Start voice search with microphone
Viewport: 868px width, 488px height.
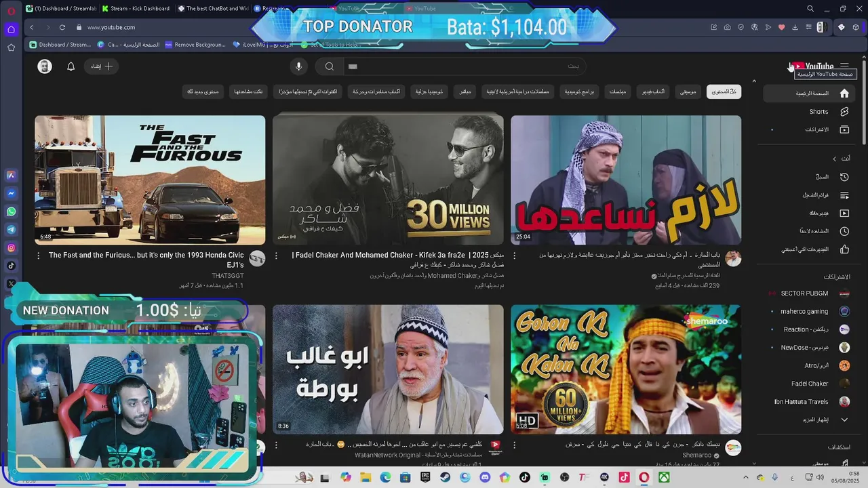[298, 66]
